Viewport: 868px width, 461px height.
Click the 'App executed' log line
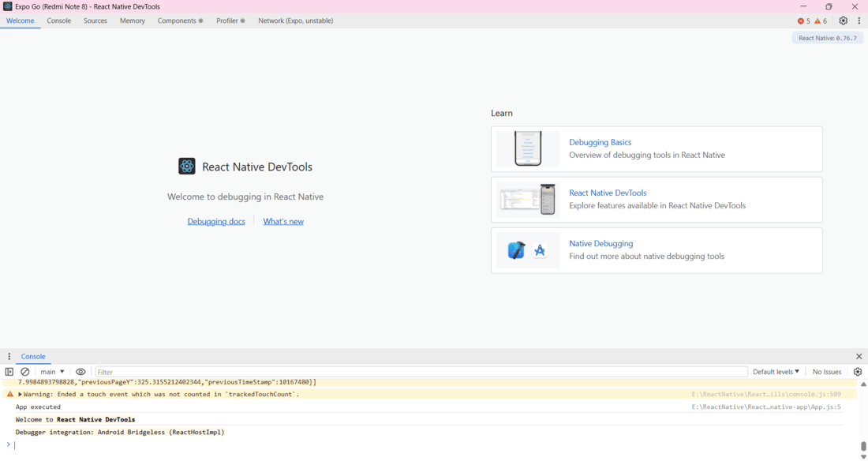pos(38,407)
